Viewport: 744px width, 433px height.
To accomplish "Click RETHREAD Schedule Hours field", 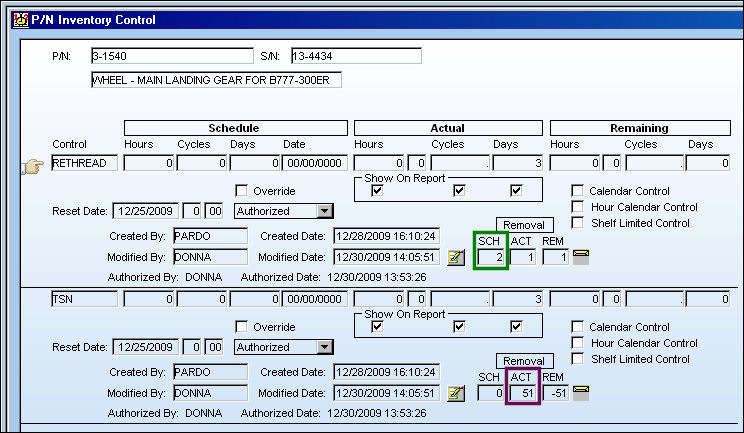I will tap(149, 163).
